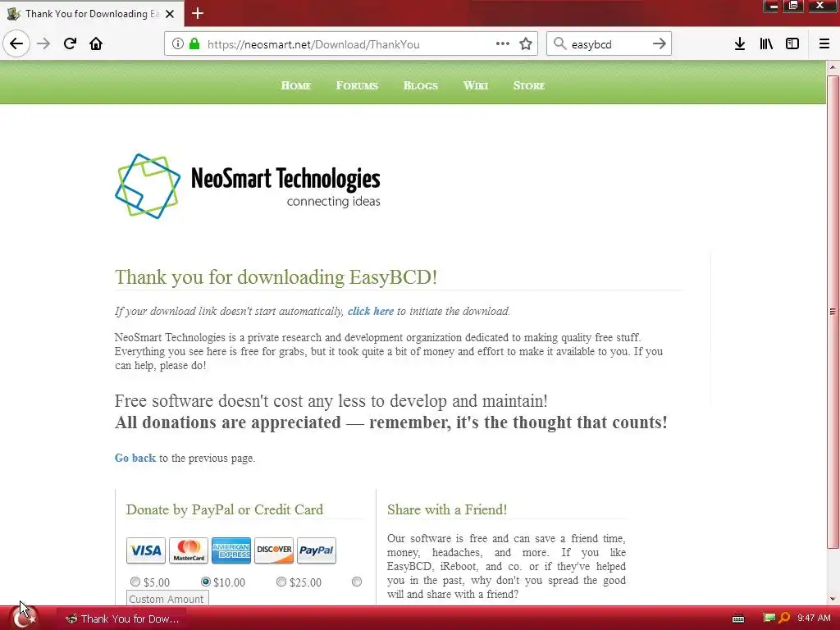840x630 pixels.
Task: Select the $10.00 donation option
Action: point(206,582)
